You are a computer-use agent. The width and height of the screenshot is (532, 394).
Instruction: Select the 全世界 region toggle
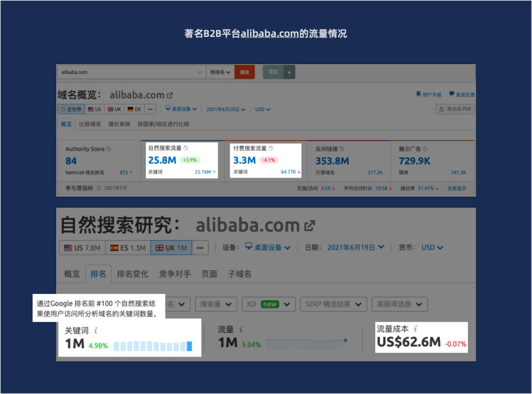[x=71, y=109]
